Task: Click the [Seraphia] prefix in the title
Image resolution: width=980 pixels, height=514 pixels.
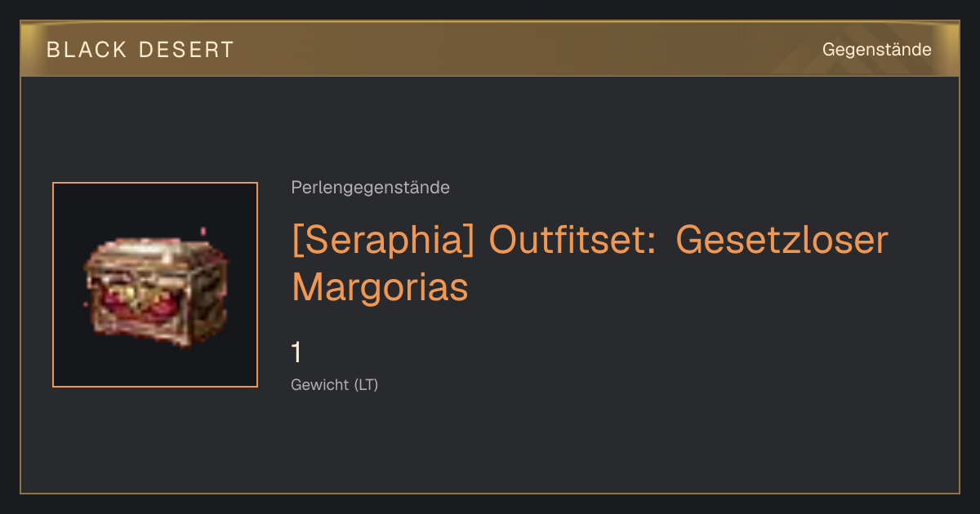Action: pos(383,241)
